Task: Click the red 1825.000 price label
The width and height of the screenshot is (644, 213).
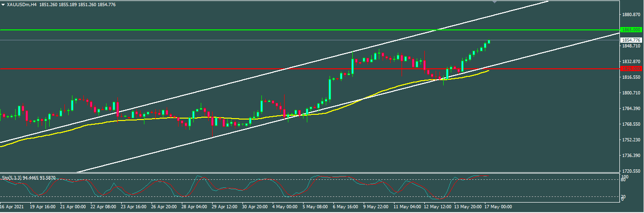Action: click(631, 69)
